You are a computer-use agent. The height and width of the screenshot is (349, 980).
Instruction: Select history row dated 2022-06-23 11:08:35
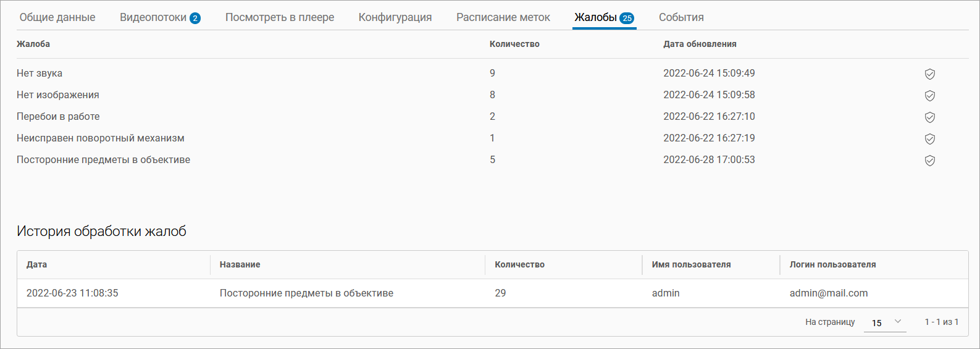point(492,293)
